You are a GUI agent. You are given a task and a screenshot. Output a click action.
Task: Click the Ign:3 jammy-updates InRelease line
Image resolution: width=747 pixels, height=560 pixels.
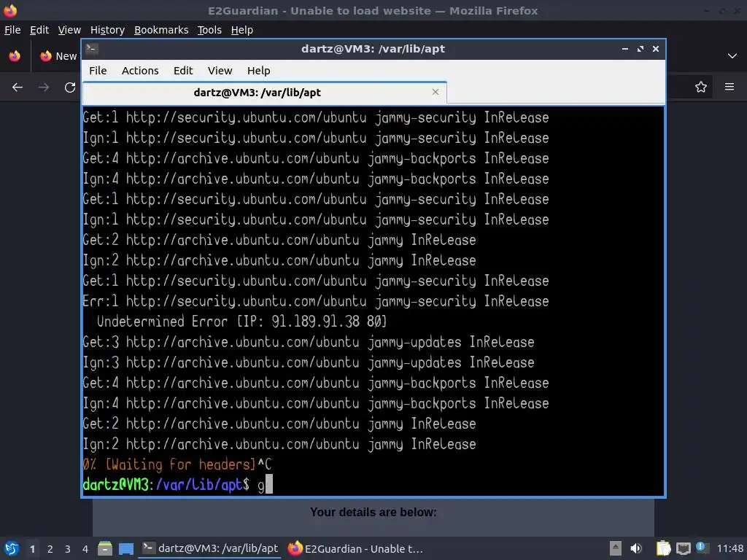pyautogui.click(x=309, y=362)
